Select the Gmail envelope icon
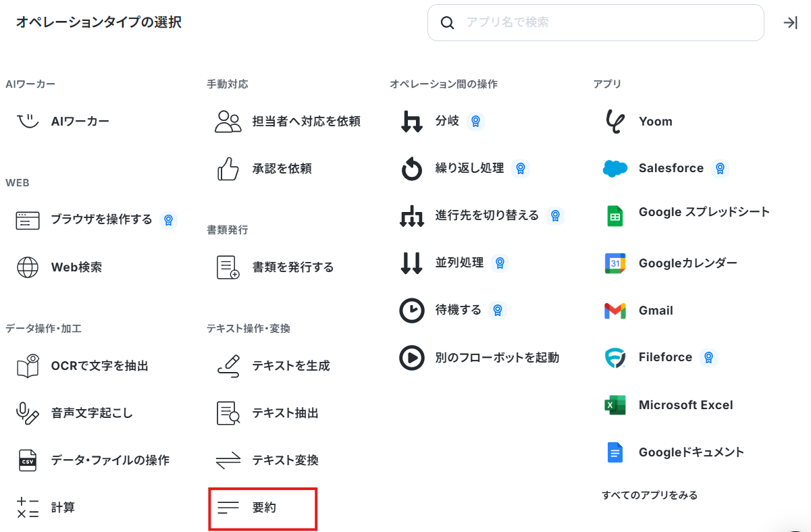The height and width of the screenshot is (532, 811). pyautogui.click(x=615, y=311)
